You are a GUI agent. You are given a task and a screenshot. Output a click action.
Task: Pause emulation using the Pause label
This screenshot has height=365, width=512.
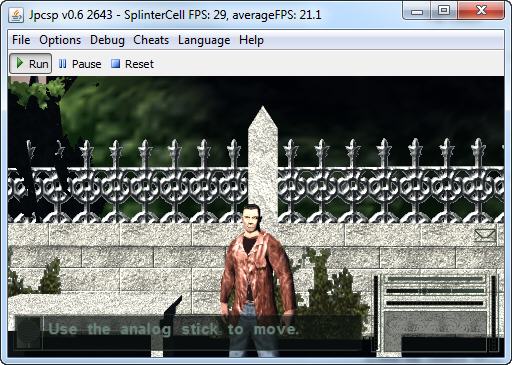click(x=87, y=64)
